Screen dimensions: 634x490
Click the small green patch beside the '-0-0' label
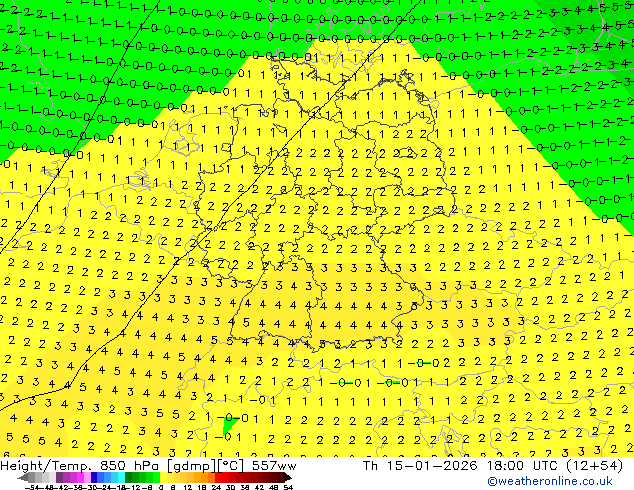coord(230,427)
